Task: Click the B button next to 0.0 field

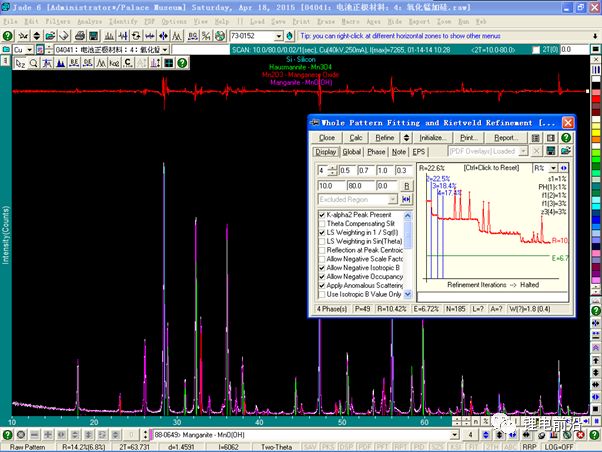Action: pos(406,186)
